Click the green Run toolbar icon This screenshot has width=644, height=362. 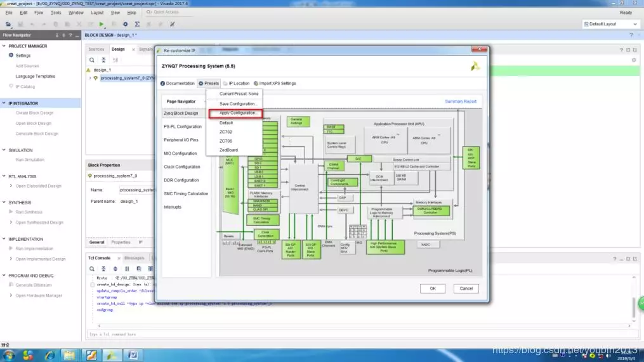pos(102,24)
